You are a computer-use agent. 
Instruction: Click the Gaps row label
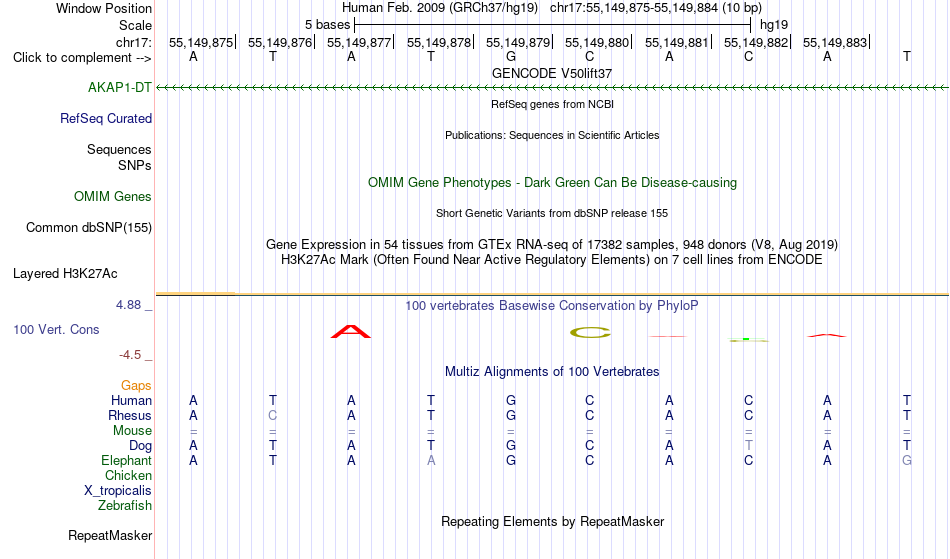point(136,385)
